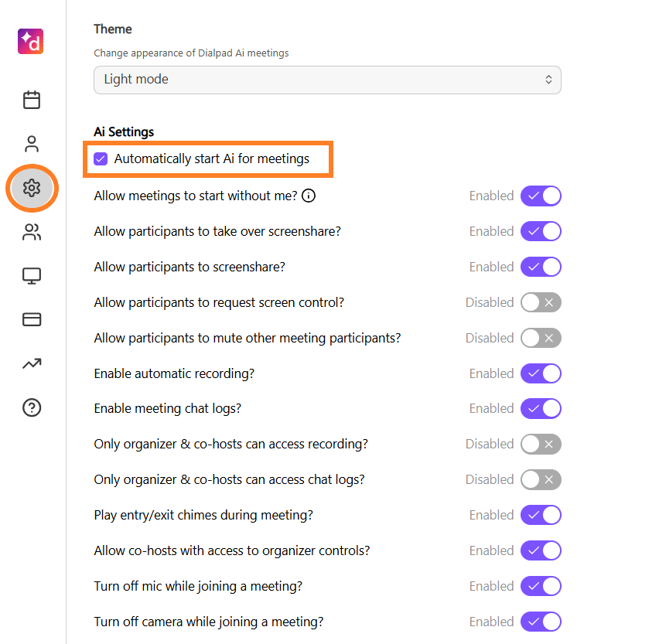This screenshot has width=659, height=644.
Task: Enable only organizer can access recording
Action: click(541, 444)
